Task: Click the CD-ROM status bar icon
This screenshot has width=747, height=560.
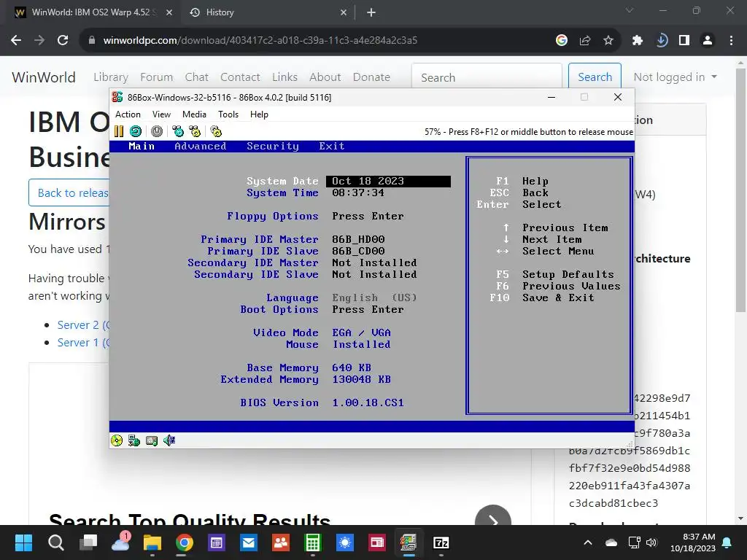Action: point(117,440)
